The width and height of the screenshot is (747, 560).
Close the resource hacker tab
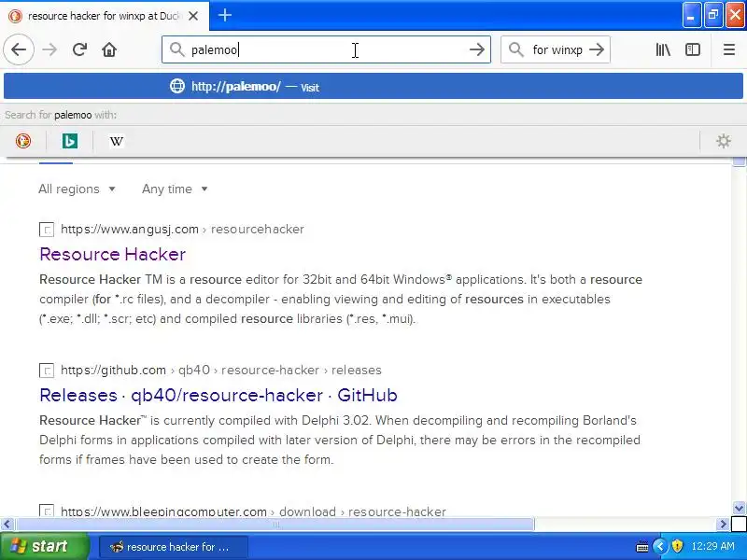pos(193,16)
